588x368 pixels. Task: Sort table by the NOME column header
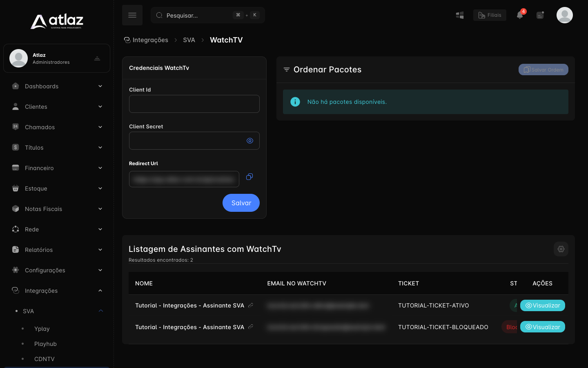click(x=144, y=283)
